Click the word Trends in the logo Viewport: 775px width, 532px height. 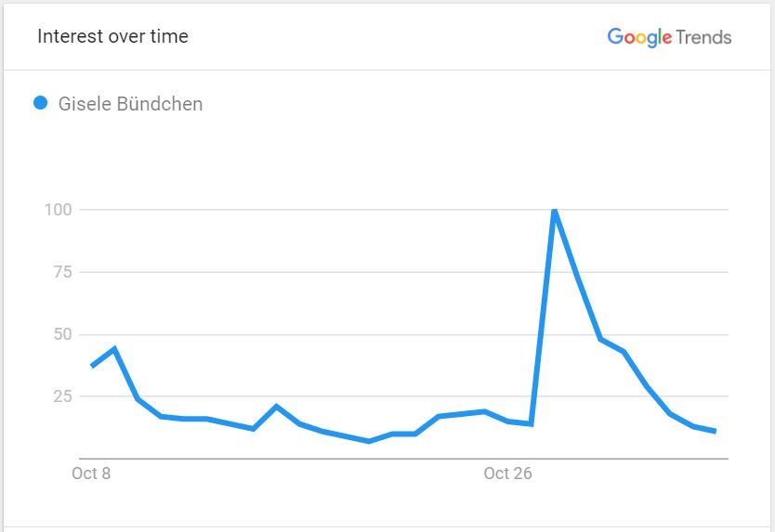703,37
